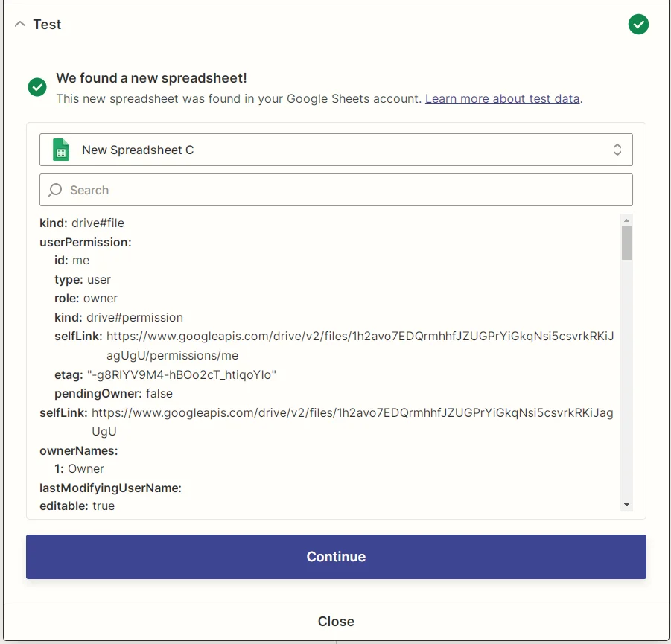
Task: Change the selected spreadsheet using the selector
Action: [335, 149]
